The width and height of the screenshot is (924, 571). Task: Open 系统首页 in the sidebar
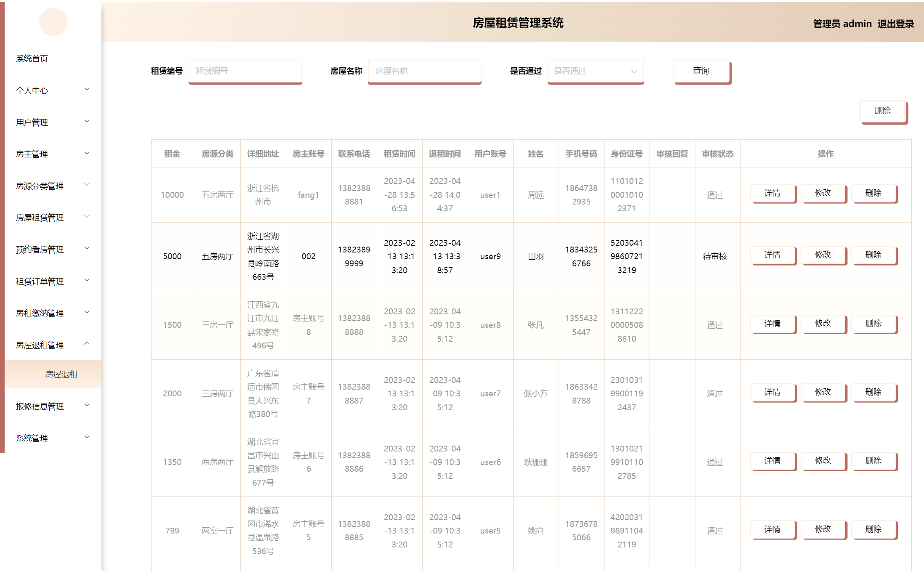[x=32, y=58]
